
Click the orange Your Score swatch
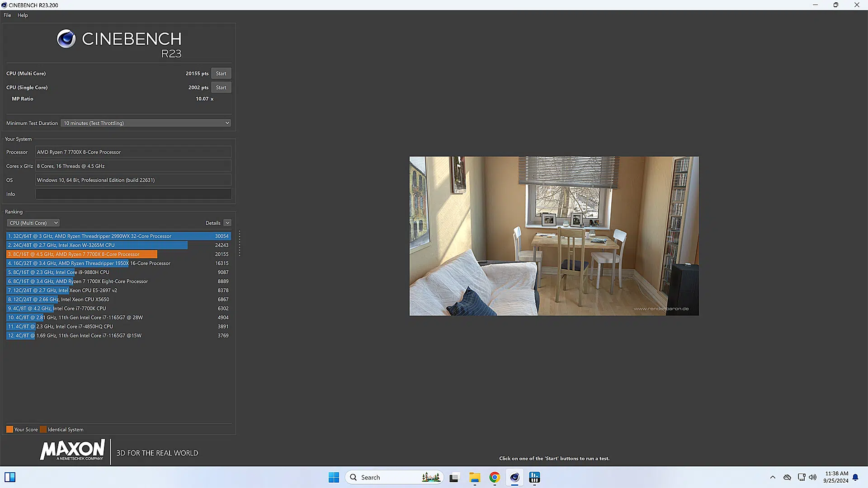(x=9, y=429)
